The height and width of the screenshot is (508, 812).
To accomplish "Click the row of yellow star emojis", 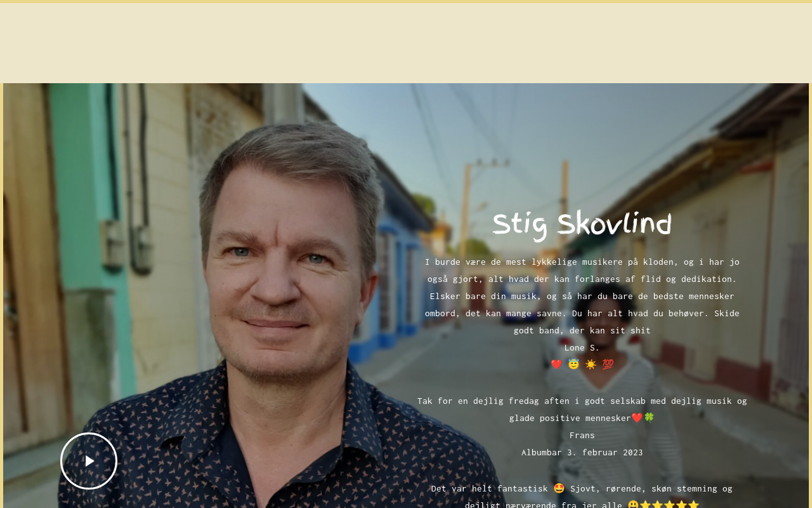I will (x=669, y=505).
